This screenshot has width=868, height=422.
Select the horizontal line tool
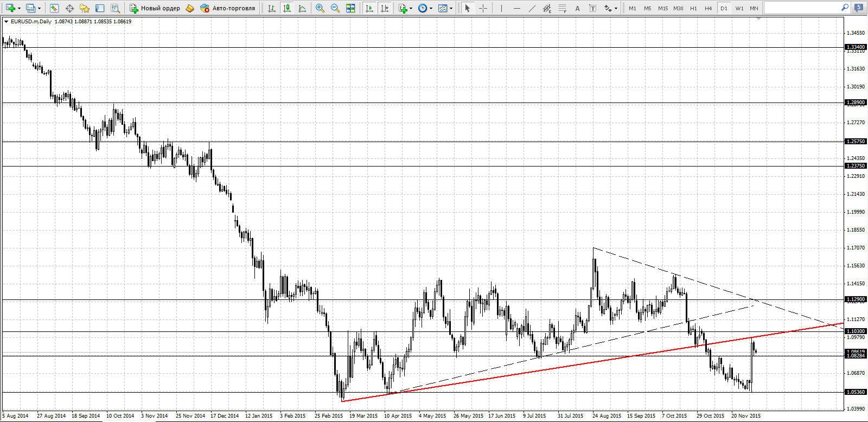tap(517, 8)
